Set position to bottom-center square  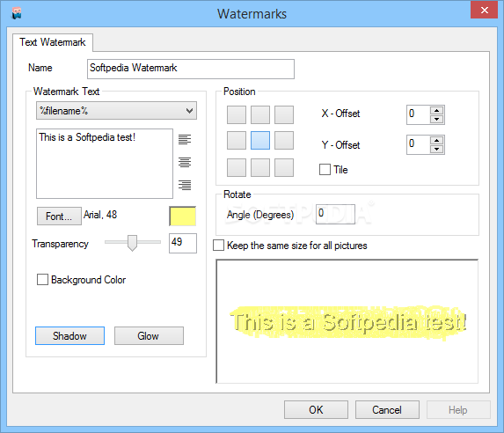coord(260,167)
